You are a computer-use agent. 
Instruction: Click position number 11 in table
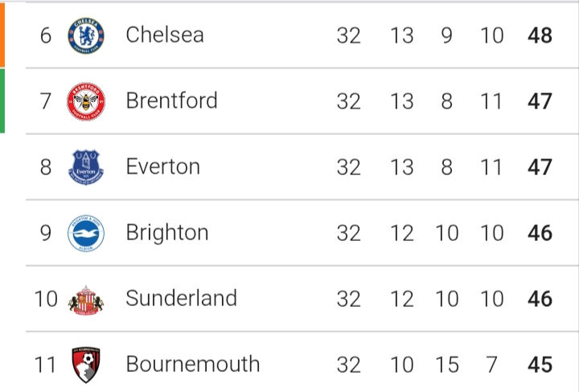(x=46, y=365)
